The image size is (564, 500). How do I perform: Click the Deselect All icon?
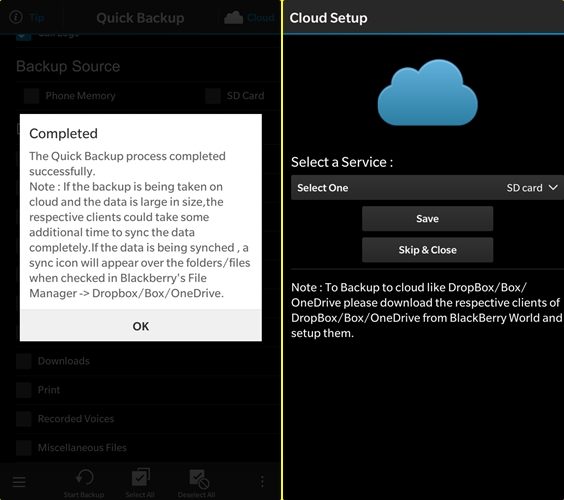(x=199, y=478)
